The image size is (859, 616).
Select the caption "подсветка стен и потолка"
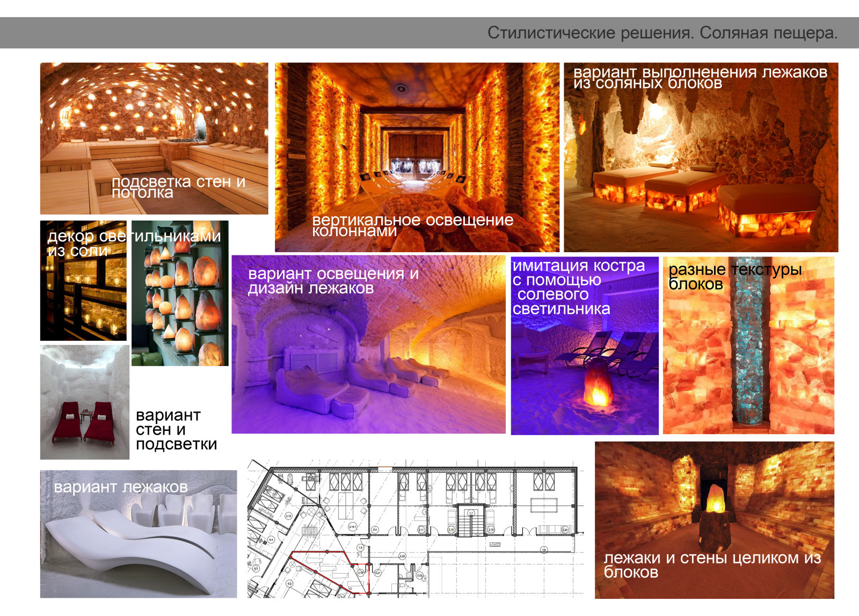(x=178, y=187)
